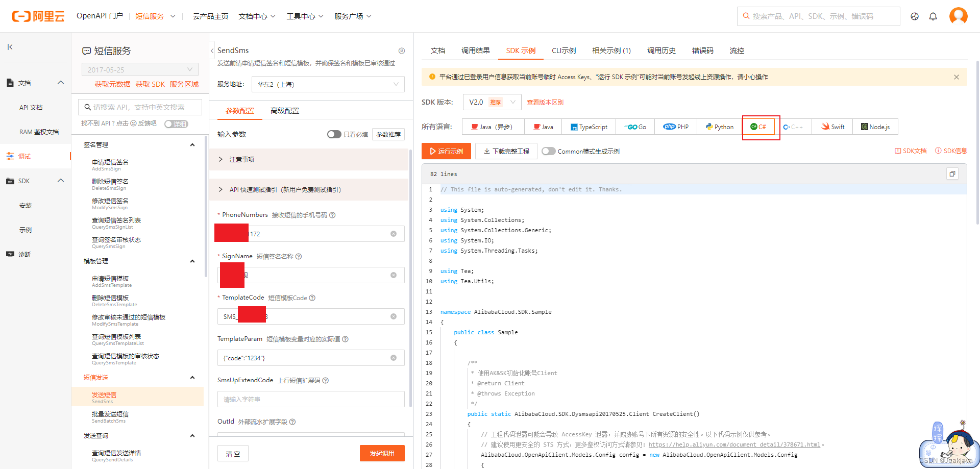Switch to 高级配置 tab
The width and height of the screenshot is (980, 469).
click(285, 111)
